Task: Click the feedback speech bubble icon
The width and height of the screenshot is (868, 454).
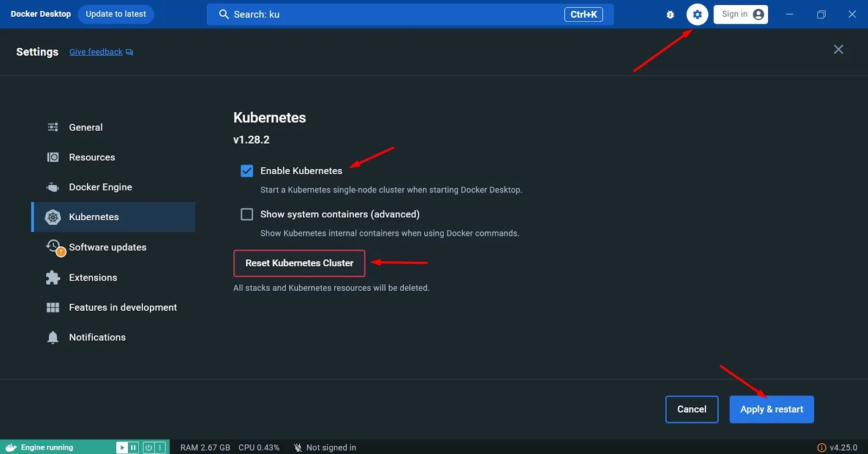Action: (130, 52)
